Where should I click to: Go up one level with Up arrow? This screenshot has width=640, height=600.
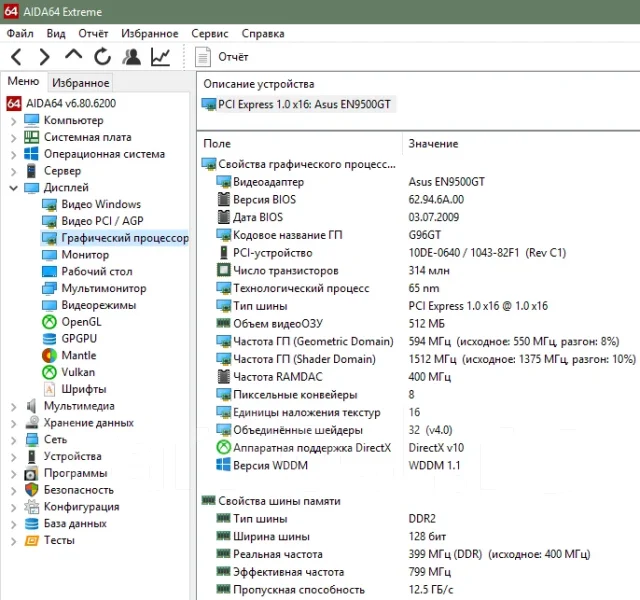(x=73, y=56)
